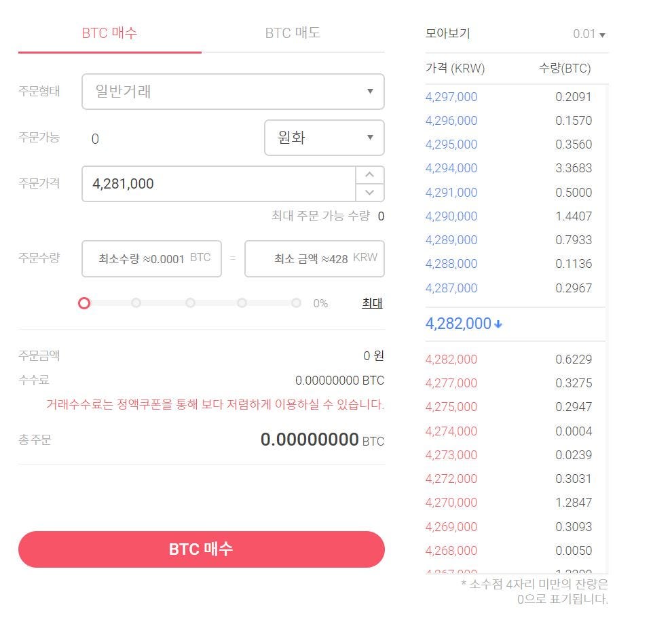Select ask price 4,287,000 in the order book
The image size is (672, 624).
click(x=451, y=288)
